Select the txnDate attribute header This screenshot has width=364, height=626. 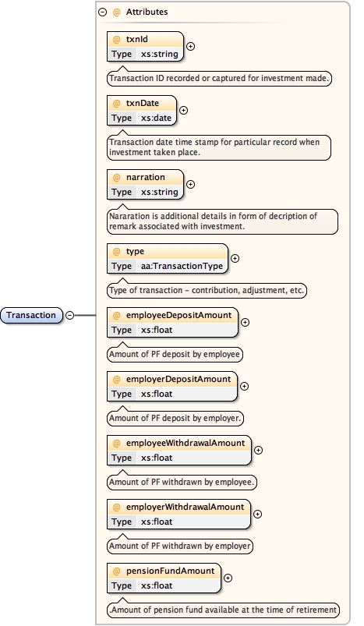pyautogui.click(x=142, y=103)
